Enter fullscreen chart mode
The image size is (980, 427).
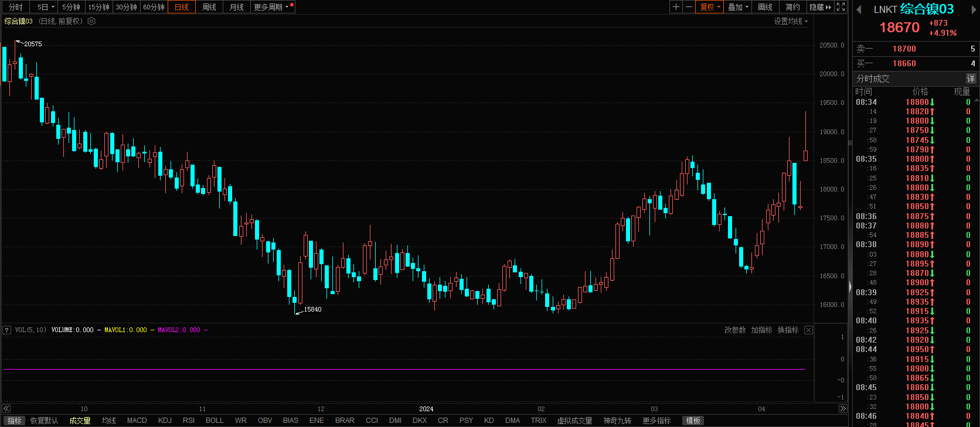[x=841, y=7]
